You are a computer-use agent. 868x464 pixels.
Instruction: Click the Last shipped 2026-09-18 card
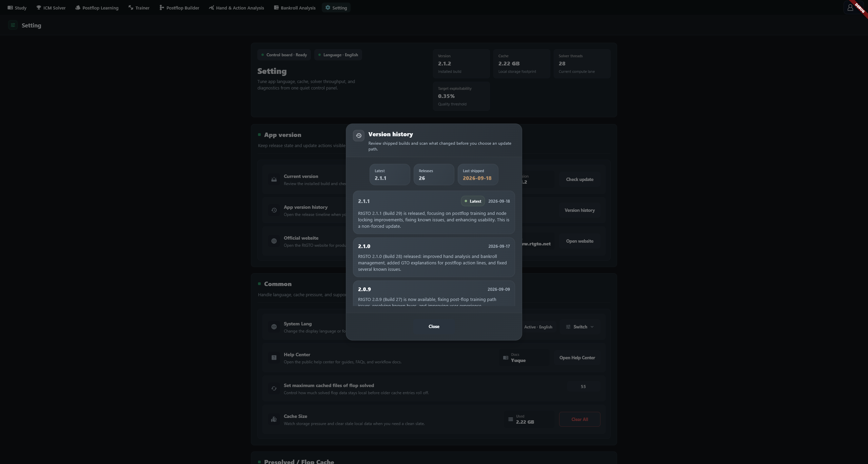pos(478,175)
